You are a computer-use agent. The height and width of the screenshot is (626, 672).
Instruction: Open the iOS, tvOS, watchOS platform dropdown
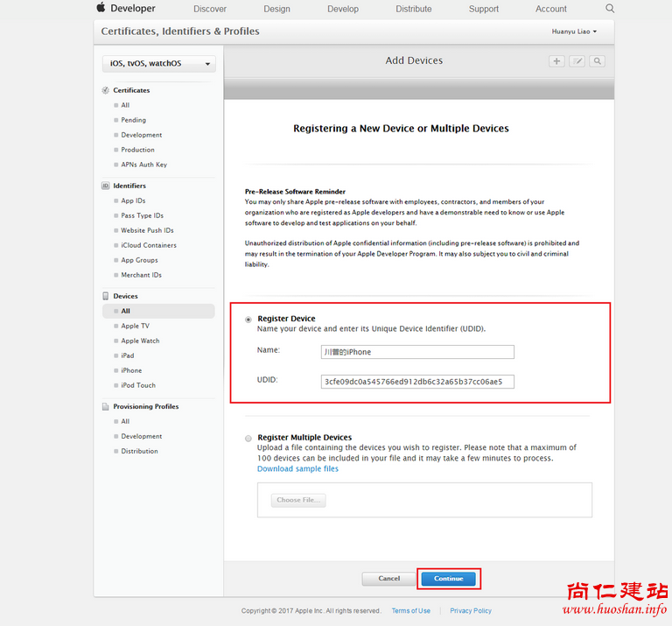click(158, 64)
